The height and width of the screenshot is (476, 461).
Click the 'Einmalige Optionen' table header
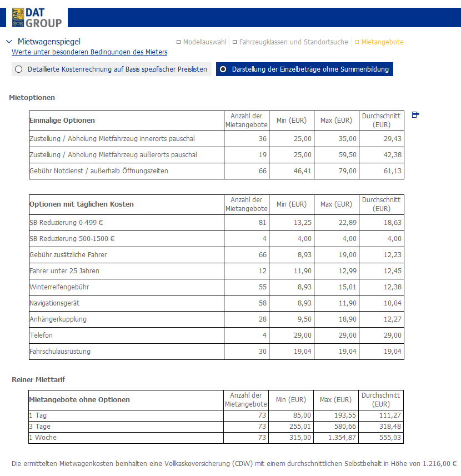(x=62, y=121)
